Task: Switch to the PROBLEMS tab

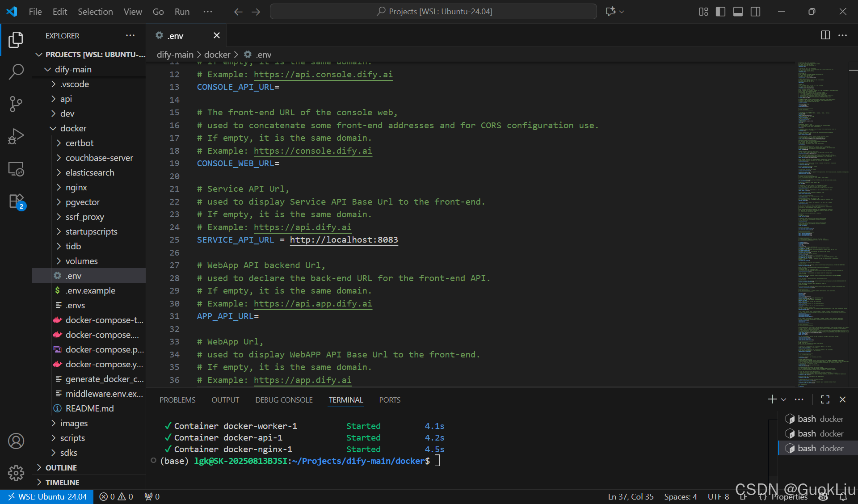Action: coord(177,400)
